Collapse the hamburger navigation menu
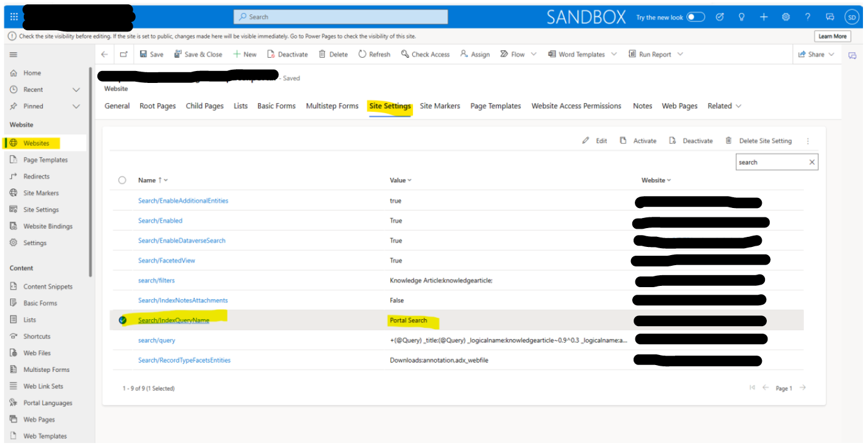 14,55
